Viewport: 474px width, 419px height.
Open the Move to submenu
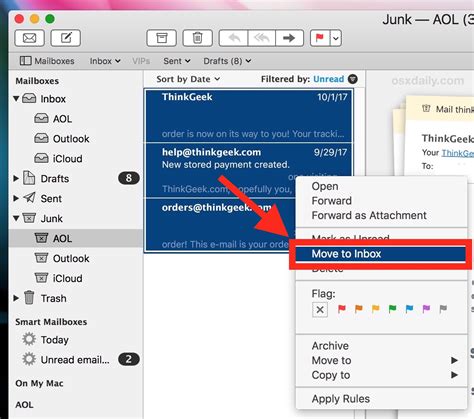point(381,360)
